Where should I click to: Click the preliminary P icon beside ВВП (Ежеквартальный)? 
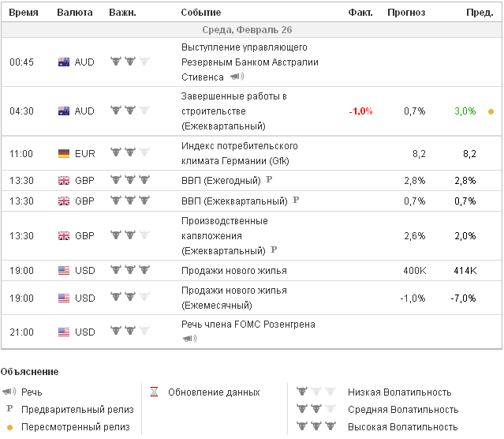pyautogui.click(x=296, y=201)
